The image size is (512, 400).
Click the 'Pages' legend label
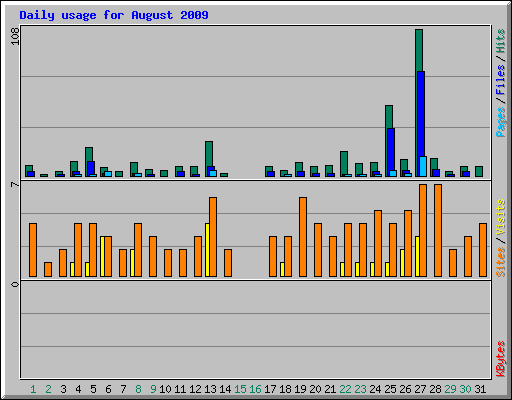(x=500, y=122)
